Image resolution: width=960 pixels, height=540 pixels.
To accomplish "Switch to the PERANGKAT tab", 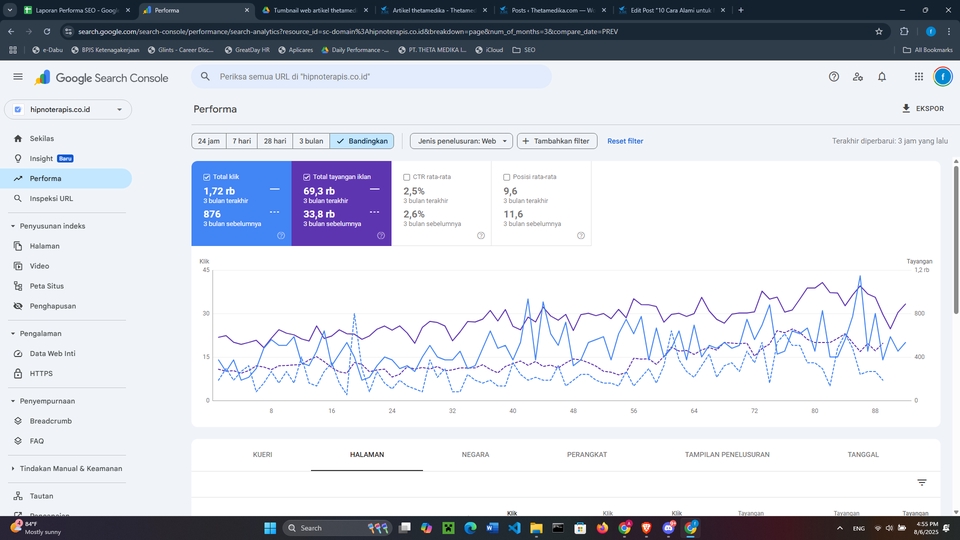I will (x=587, y=454).
